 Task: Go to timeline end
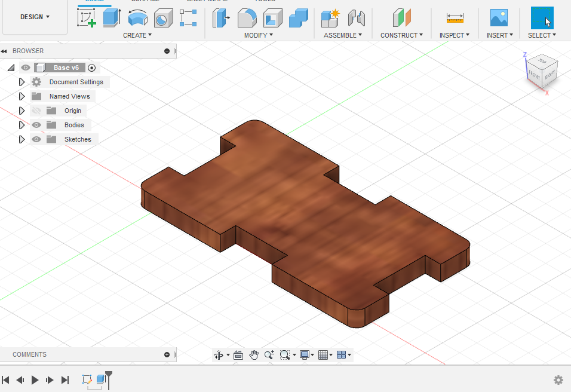click(65, 380)
